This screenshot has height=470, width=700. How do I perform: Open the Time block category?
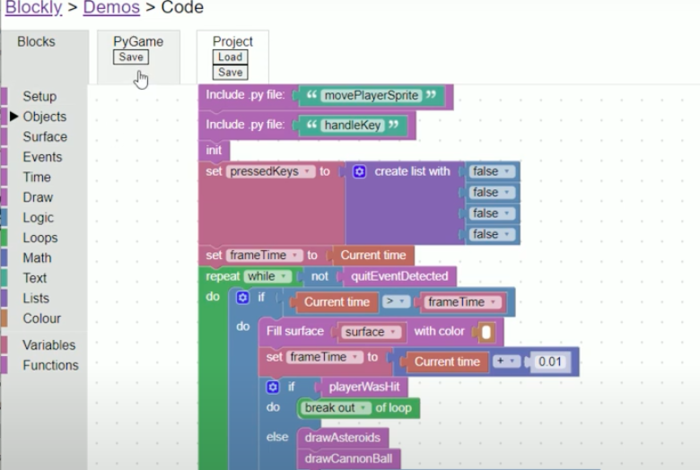pos(37,177)
